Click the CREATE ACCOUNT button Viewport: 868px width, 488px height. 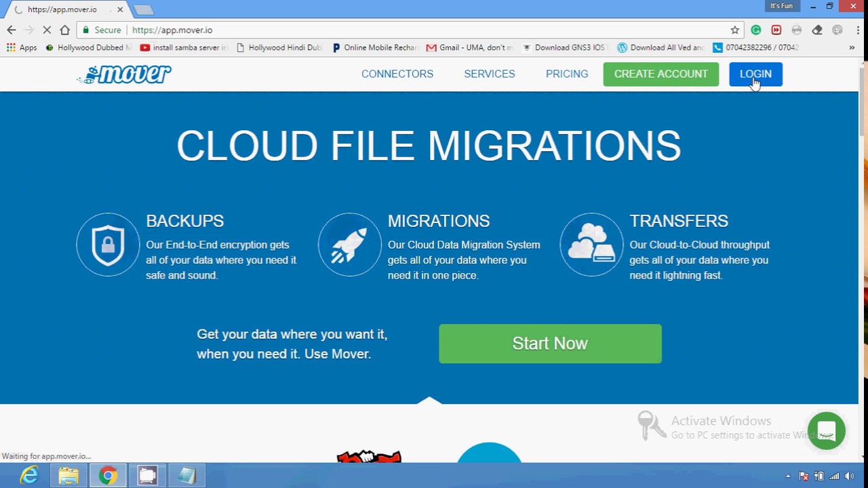661,74
